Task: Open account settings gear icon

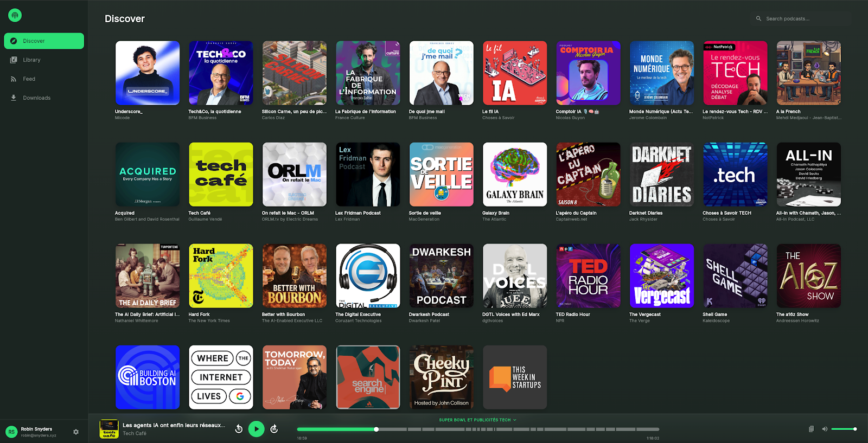Action: coord(76,432)
